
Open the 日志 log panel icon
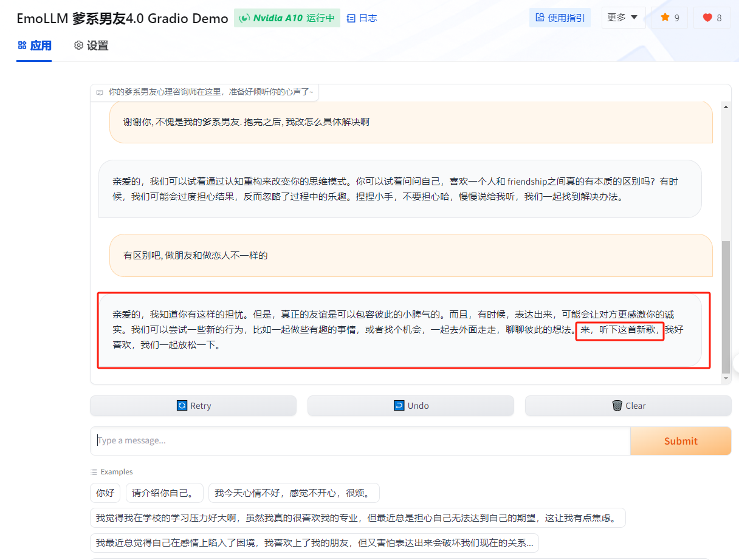351,18
